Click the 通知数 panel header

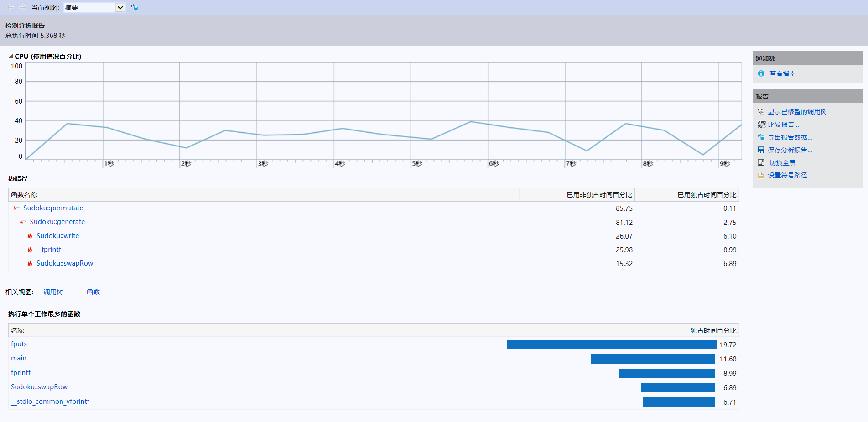click(x=807, y=58)
